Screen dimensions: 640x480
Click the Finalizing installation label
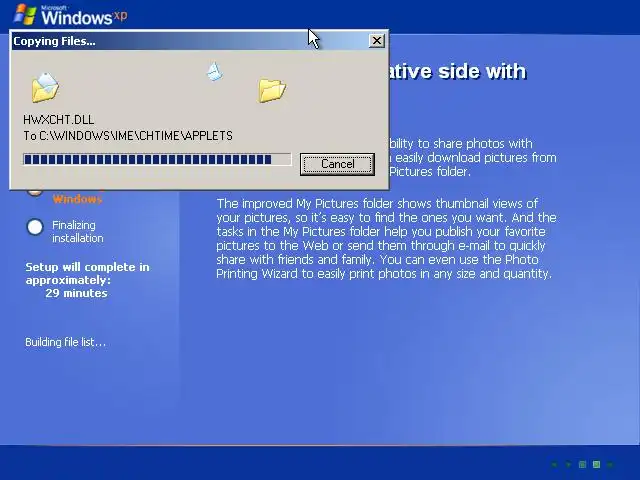pos(78,231)
